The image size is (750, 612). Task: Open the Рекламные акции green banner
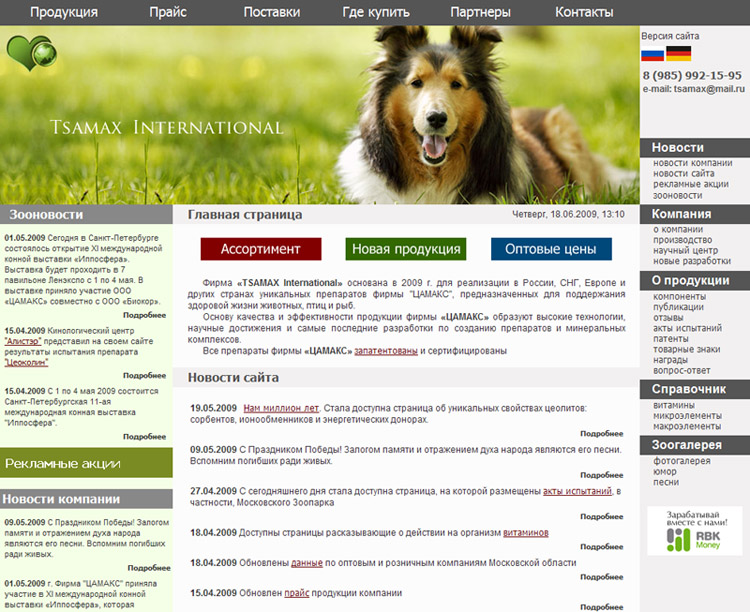pos(86,463)
